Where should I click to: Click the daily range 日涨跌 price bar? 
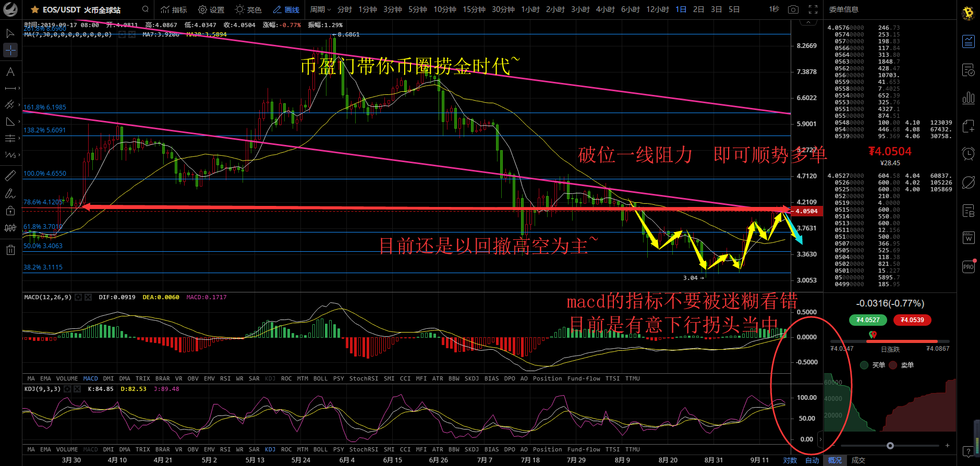pyautogui.click(x=890, y=341)
